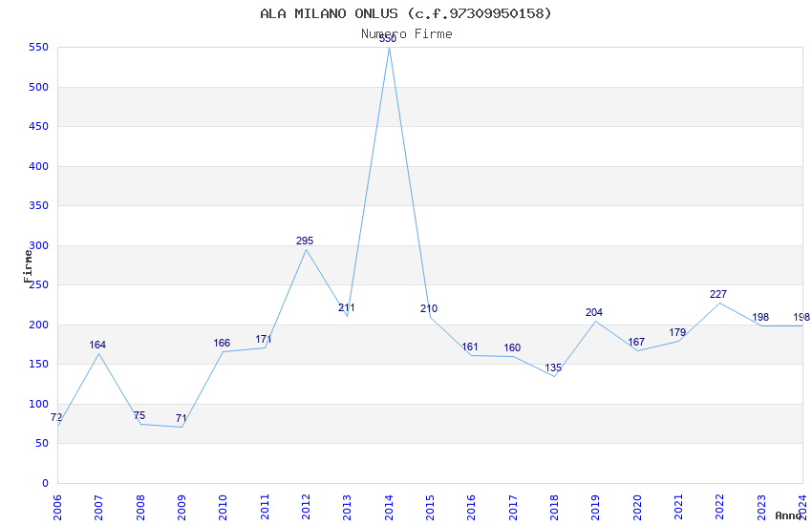Click the 2016 x-axis year label
Screen dimensions: 812x525
[x=472, y=508]
